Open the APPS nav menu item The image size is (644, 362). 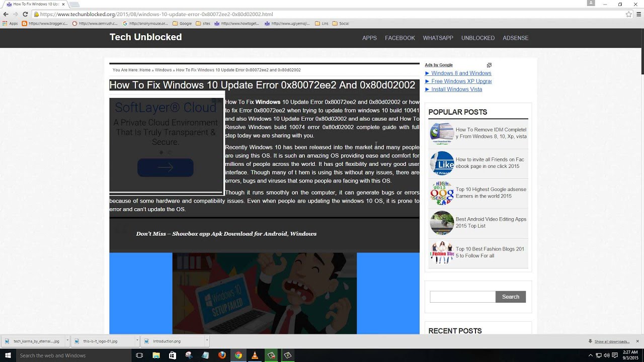tap(369, 38)
